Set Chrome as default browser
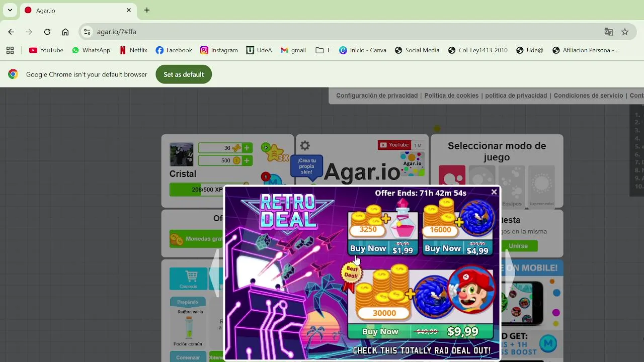This screenshot has width=644, height=362. click(x=184, y=74)
